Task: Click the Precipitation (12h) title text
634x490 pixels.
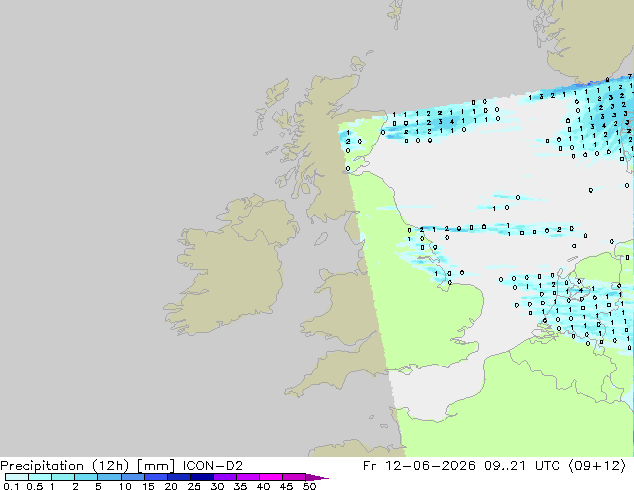Action: pos(65,466)
